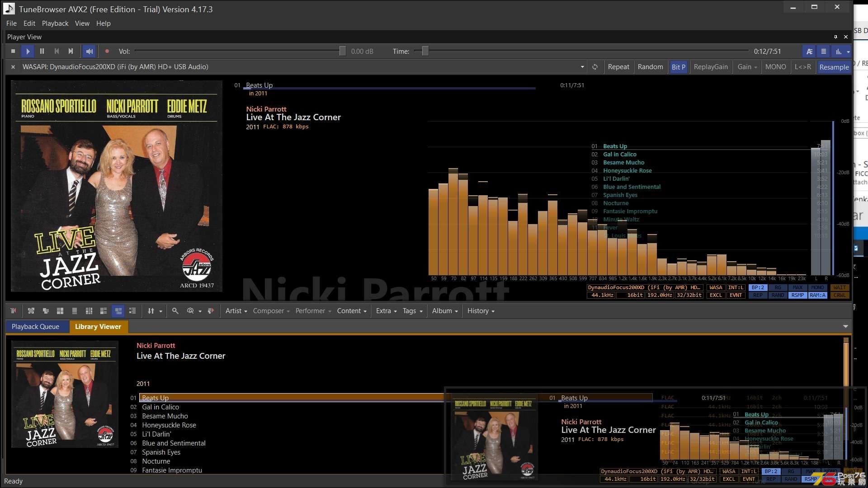
Task: Open the Extra dropdown
Action: (386, 311)
